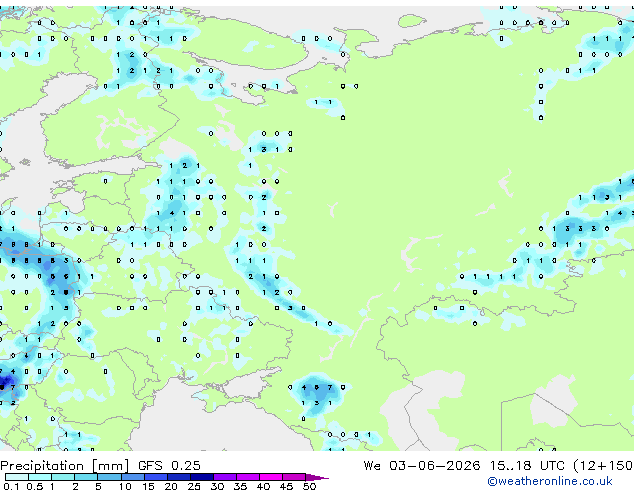The height and width of the screenshot is (490, 634).
Task: Select the legend swatch between 20 and 25
Action: 179,477
